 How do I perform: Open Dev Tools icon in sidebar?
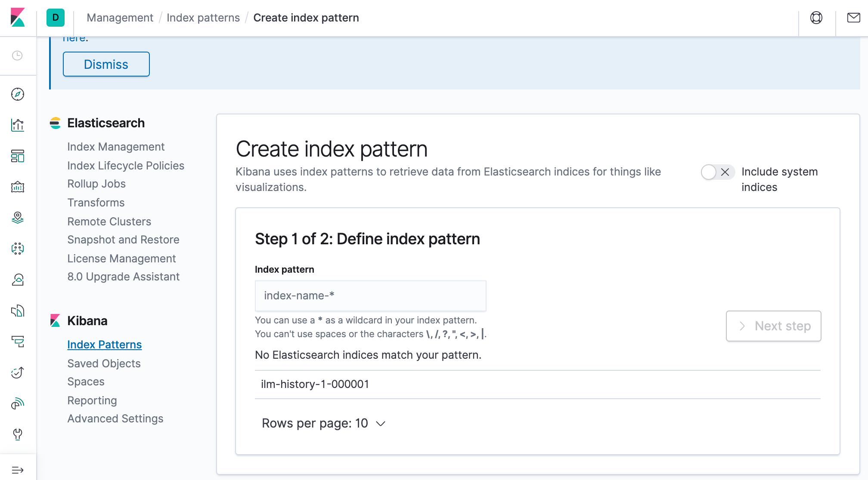(18, 434)
